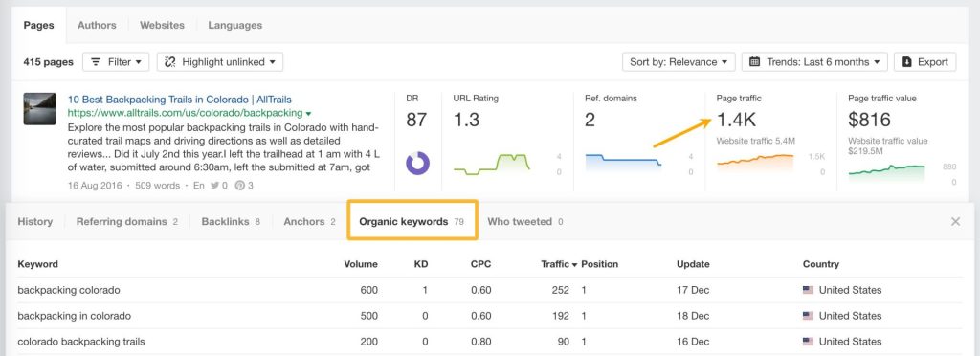The image size is (980, 356).
Task: Click the 415 pages count
Action: [x=48, y=62]
